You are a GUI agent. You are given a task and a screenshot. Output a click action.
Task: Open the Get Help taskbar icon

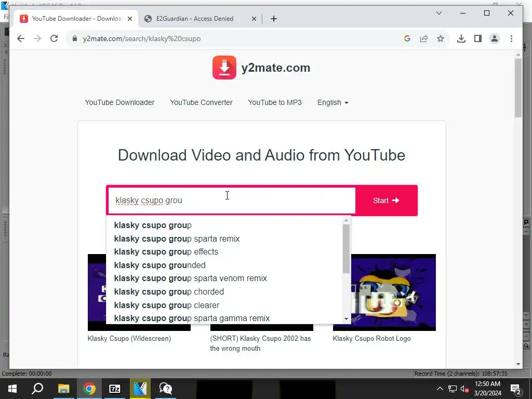click(x=166, y=389)
